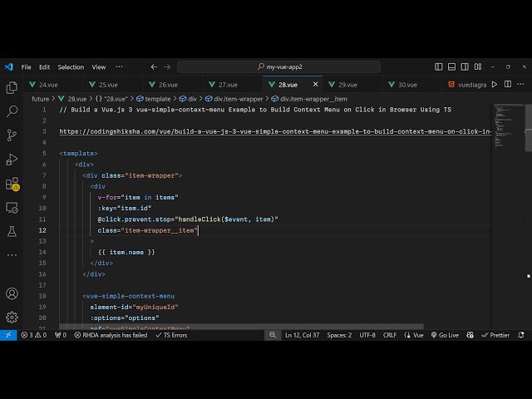Screen dimensions: 532x399
Task: Expand the 'template' breadcrumb segment
Action: (157, 99)
